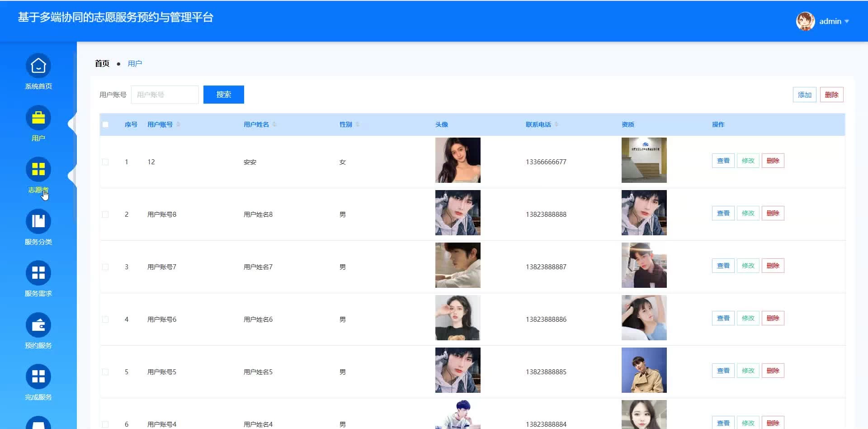
Task: Click 修改 for 用户账号8
Action: [748, 213]
